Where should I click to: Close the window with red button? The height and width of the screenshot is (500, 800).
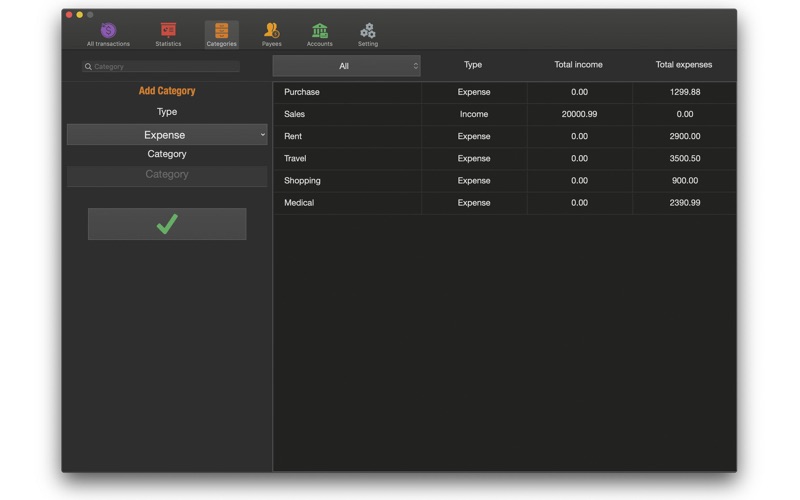pos(69,15)
